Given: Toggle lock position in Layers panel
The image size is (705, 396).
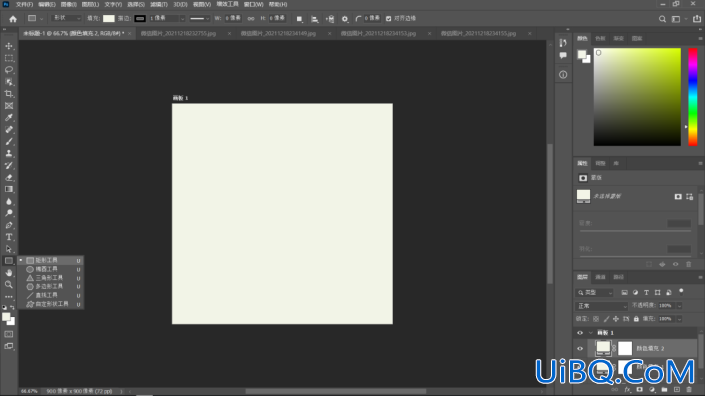Looking at the screenshot, I should pyautogui.click(x=616, y=319).
